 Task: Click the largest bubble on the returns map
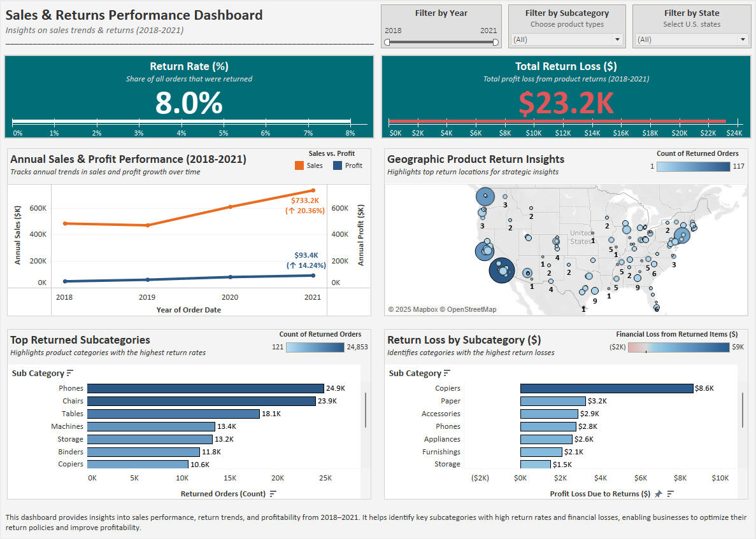(501, 270)
